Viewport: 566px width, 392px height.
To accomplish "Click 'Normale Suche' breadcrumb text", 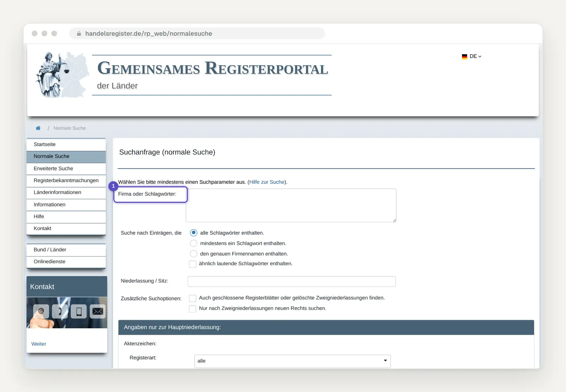I will (x=70, y=128).
